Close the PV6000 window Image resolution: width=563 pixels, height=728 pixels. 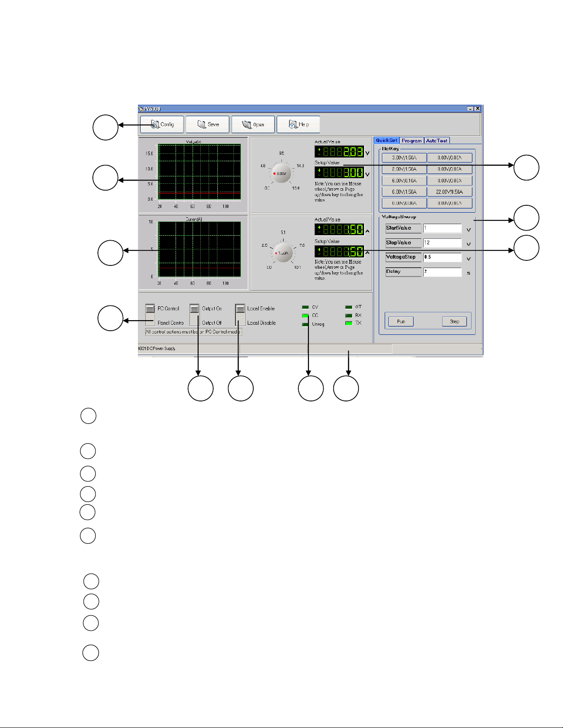[x=478, y=109]
